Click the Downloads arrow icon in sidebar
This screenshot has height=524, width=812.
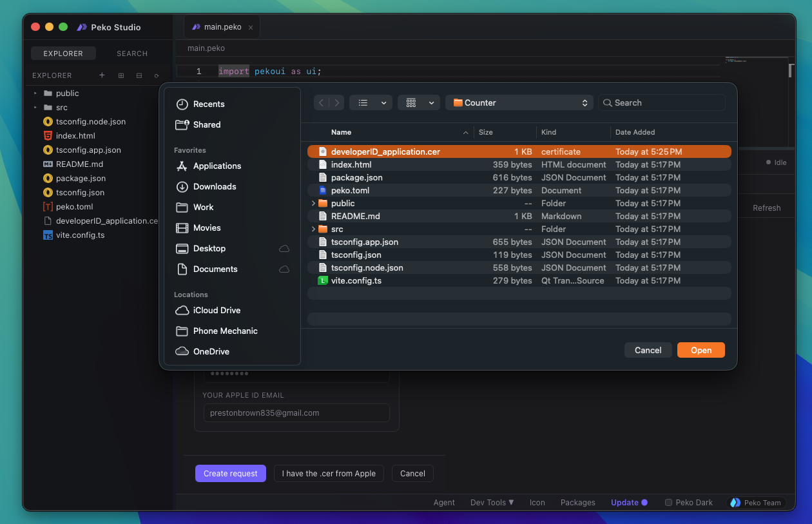(x=182, y=186)
